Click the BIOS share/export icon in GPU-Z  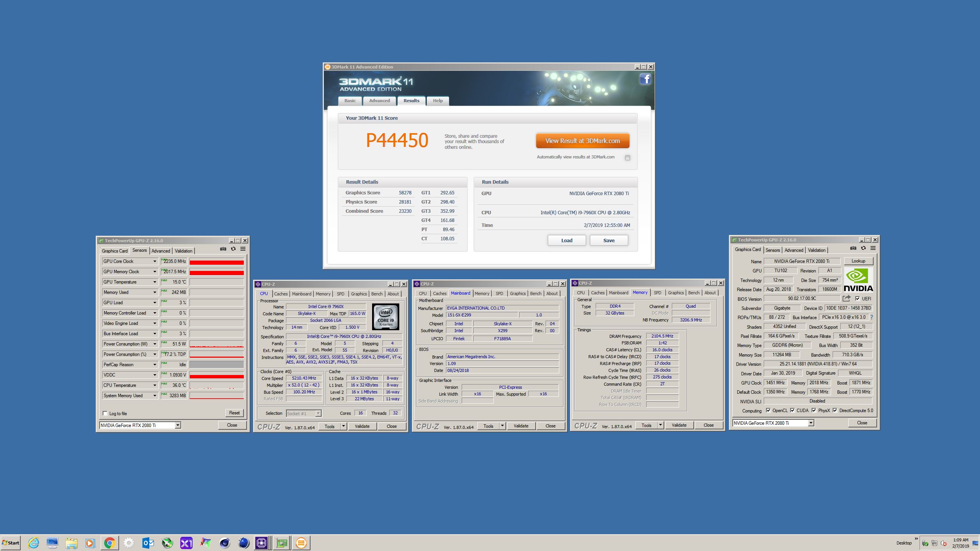tap(846, 298)
